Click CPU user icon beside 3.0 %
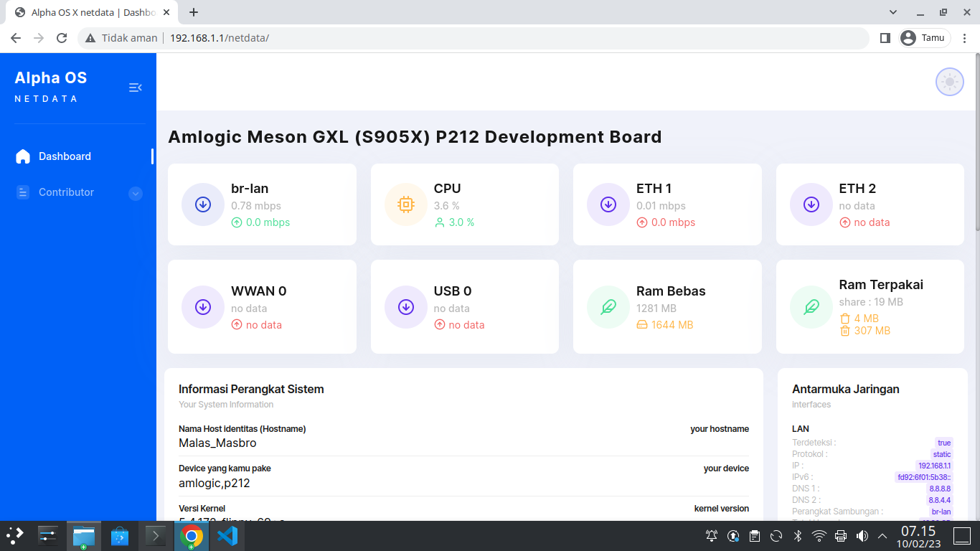Screen dimensions: 980x551 coord(440,222)
